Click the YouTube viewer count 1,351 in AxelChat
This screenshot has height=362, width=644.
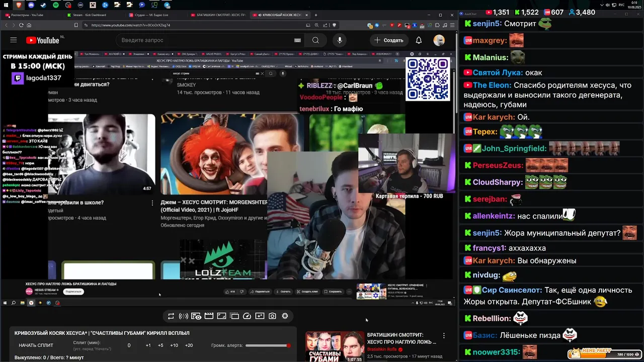(497, 12)
